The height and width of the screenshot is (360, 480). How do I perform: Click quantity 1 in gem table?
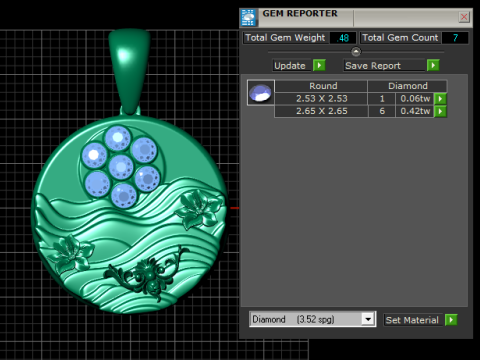click(x=382, y=99)
